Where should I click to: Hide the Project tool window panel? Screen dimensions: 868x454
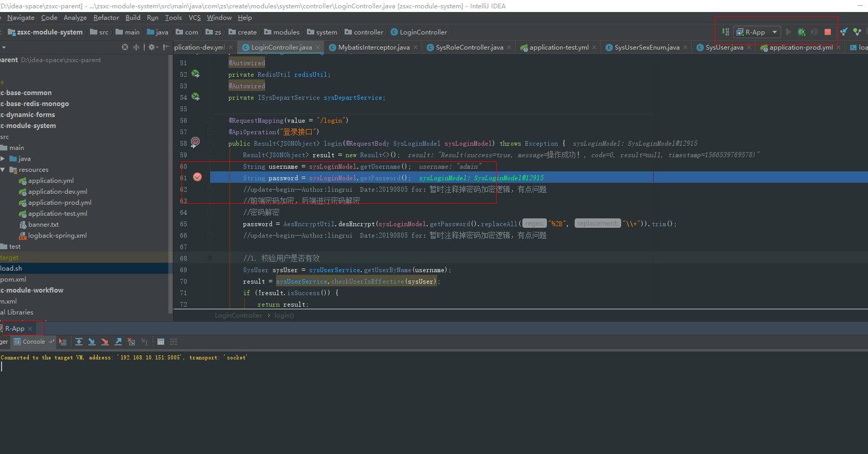point(166,47)
